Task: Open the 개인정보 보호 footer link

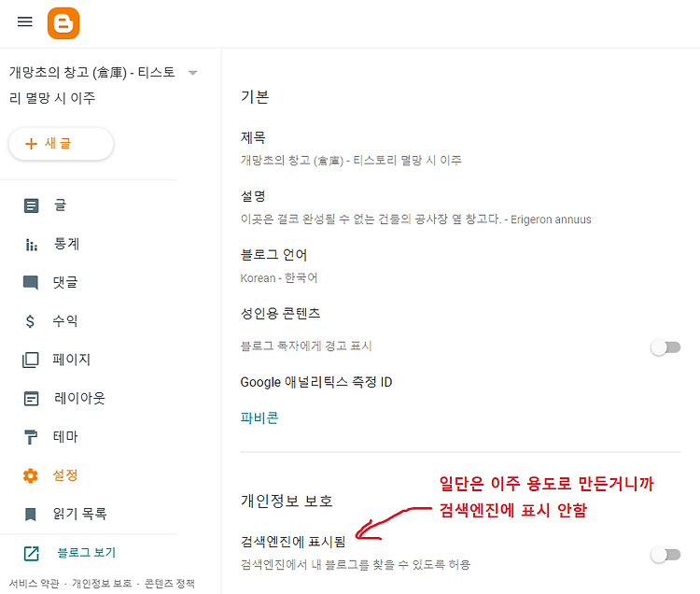Action: click(102, 584)
